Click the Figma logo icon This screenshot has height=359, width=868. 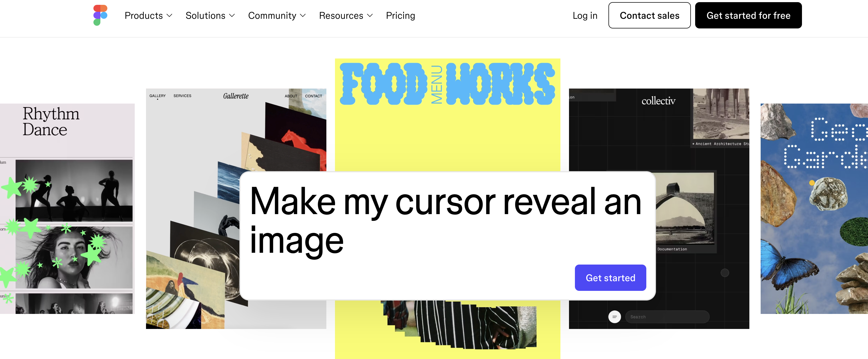pos(100,15)
